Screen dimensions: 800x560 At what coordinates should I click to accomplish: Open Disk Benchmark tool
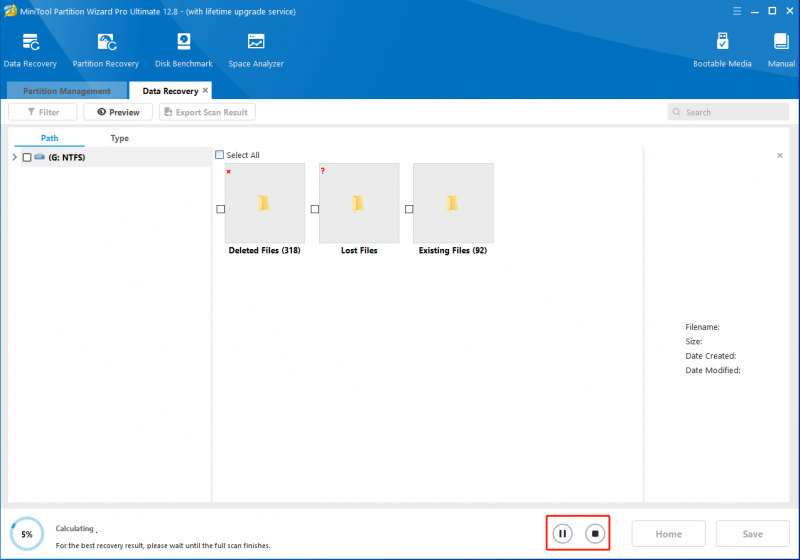point(184,50)
